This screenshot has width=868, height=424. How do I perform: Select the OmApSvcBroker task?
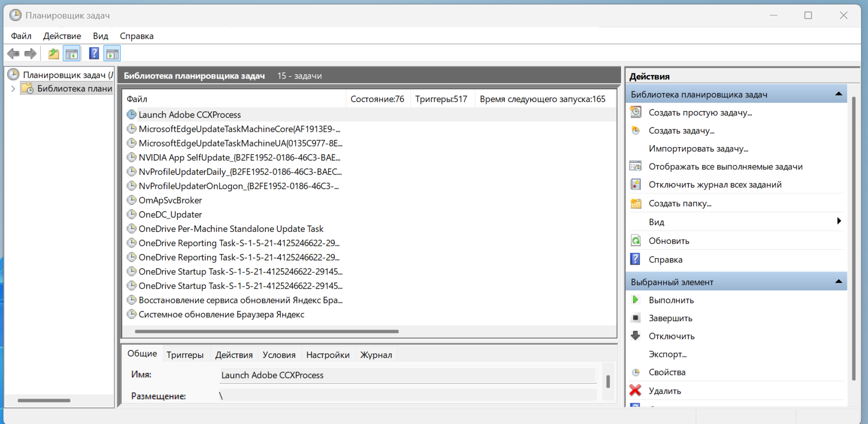170,200
